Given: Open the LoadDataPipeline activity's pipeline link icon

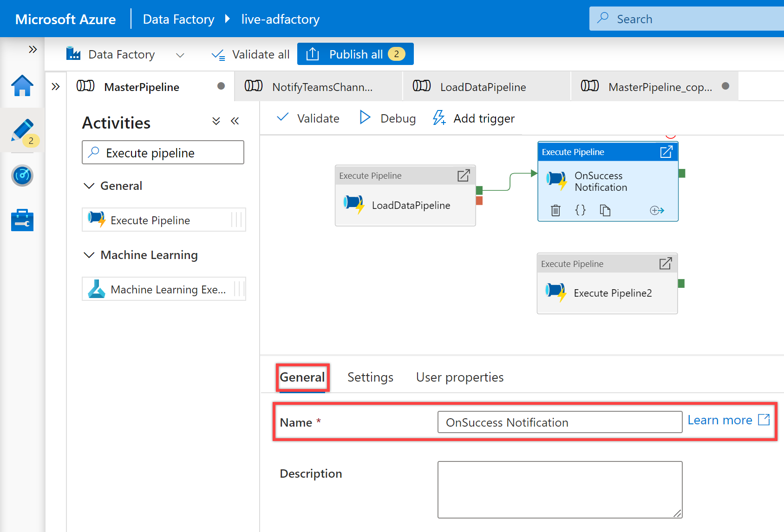Looking at the screenshot, I should click(464, 175).
